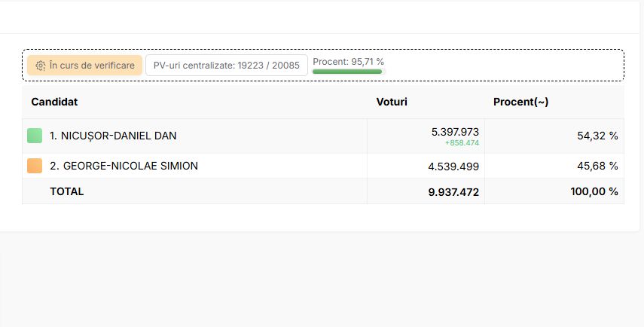The height and width of the screenshot is (327, 644).
Task: Click the TOTAL row label
Action: tap(66, 191)
